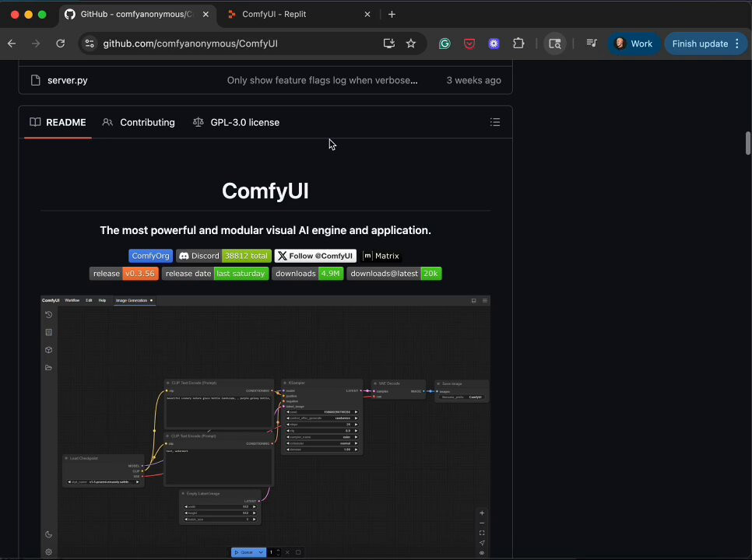Click the release date last saturday badge
Screen dimensions: 752x560
[215, 274]
